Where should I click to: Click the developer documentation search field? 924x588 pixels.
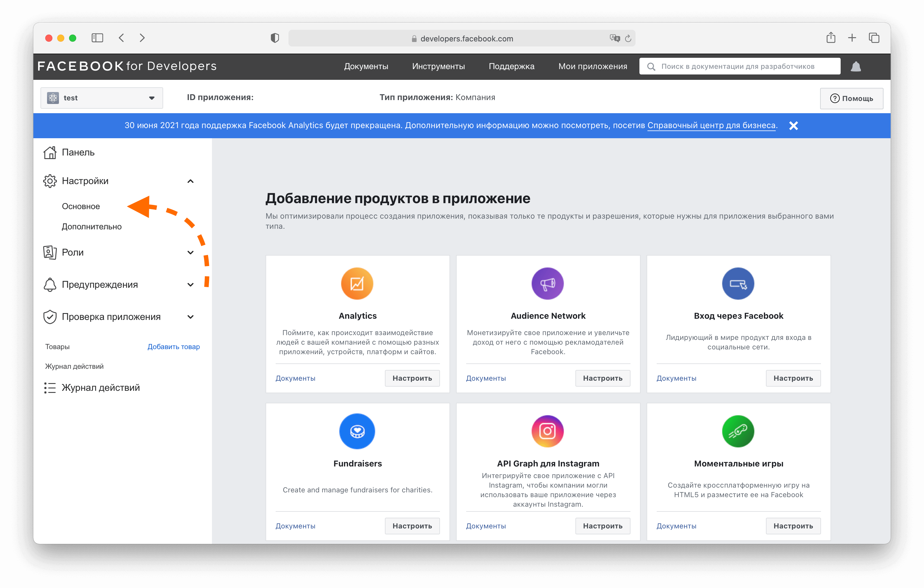point(739,66)
